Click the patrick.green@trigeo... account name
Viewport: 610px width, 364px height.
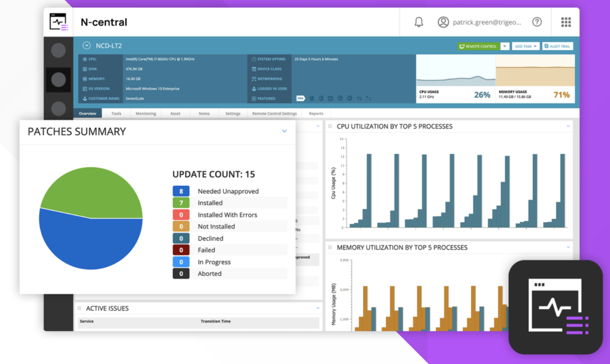click(487, 22)
